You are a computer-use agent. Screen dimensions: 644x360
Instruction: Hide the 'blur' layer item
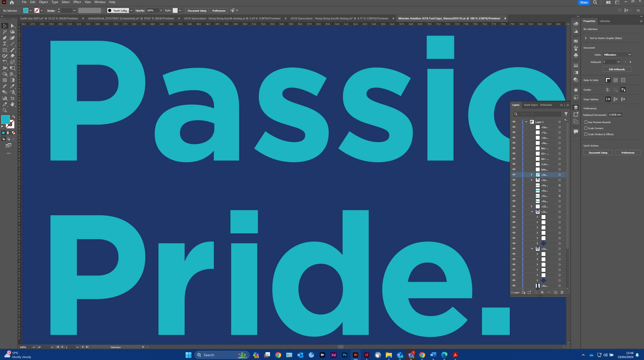point(514,148)
